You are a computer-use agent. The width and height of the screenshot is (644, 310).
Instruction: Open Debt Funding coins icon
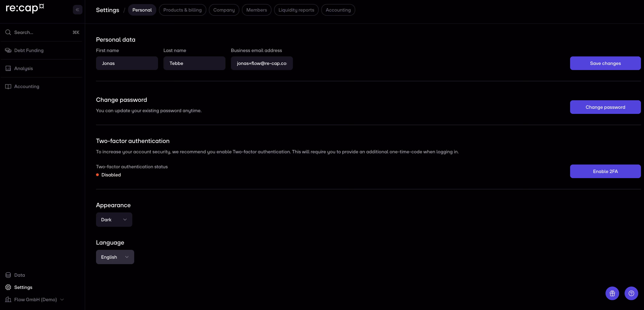[x=8, y=50]
